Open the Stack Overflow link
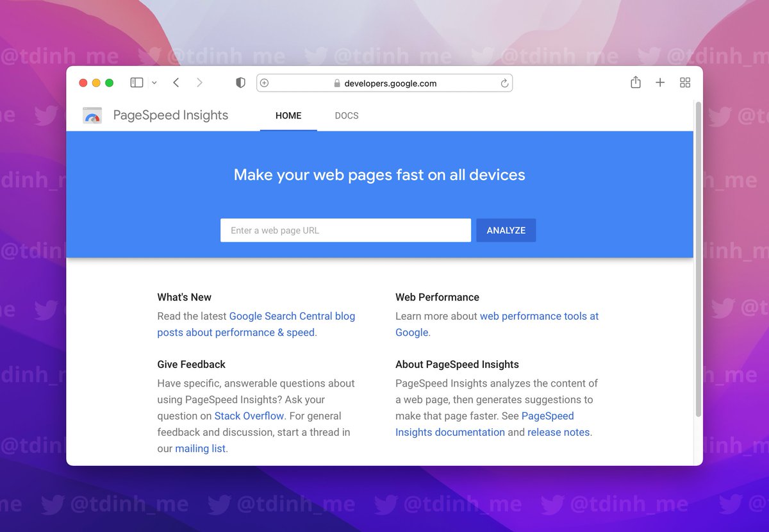The width and height of the screenshot is (769, 532). [249, 416]
